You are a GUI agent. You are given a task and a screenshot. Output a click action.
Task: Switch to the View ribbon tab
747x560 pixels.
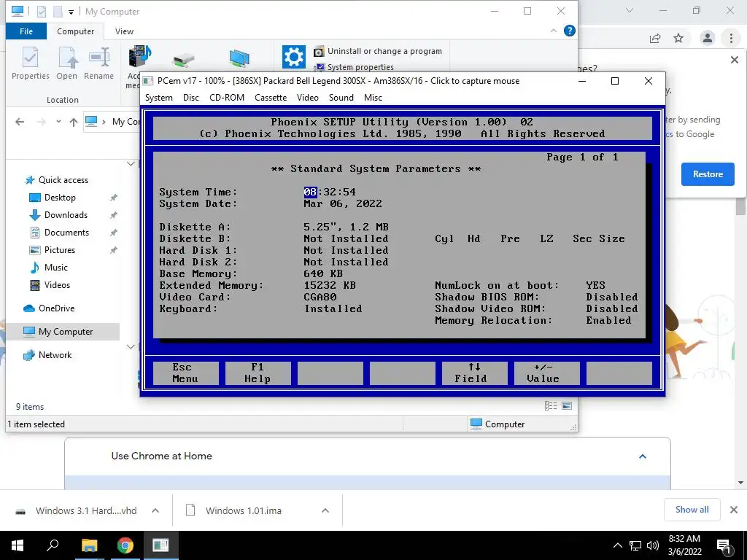point(124,31)
